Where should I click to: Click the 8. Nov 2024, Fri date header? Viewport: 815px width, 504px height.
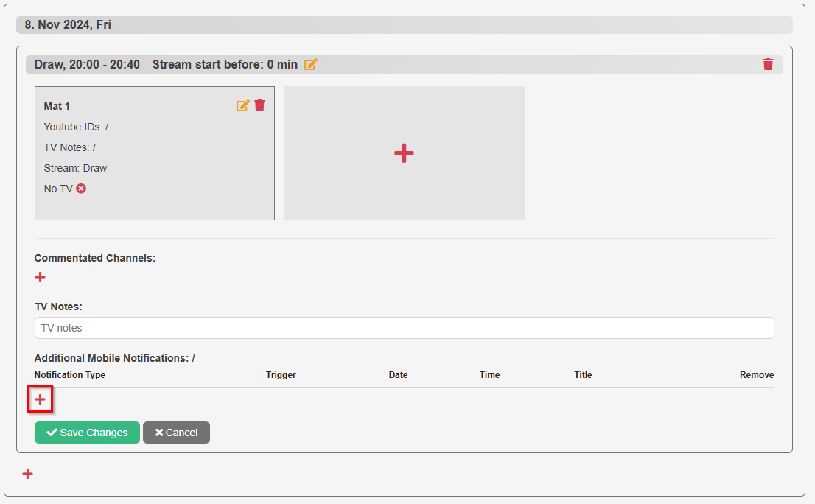(68, 25)
